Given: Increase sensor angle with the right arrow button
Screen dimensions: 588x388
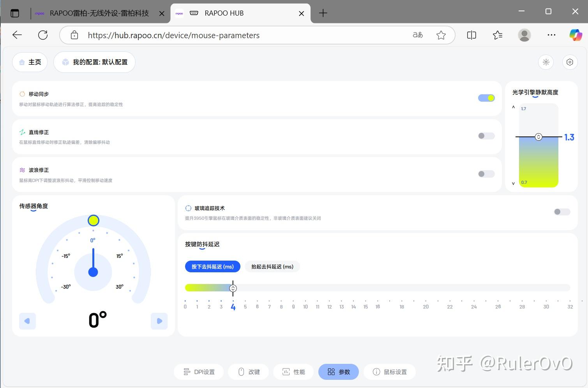Looking at the screenshot, I should point(159,321).
